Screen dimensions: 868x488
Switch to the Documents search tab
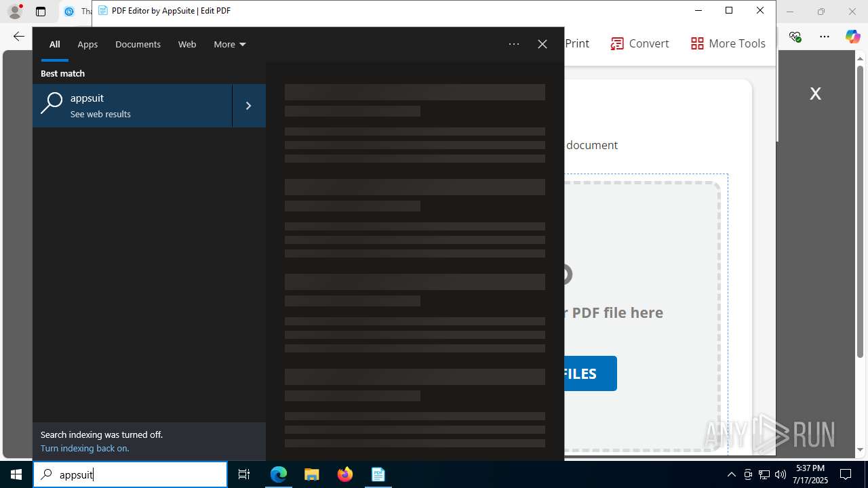pos(138,44)
